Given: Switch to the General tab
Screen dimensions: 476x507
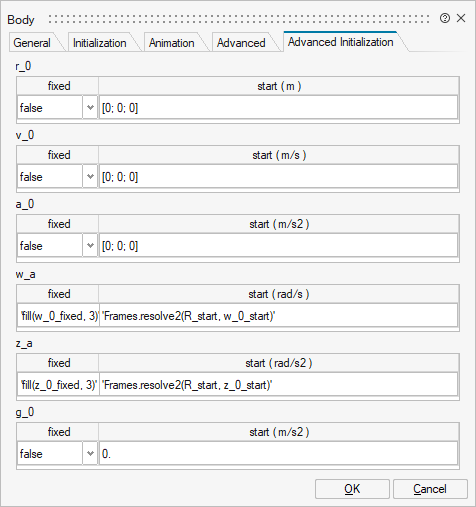Looking at the screenshot, I should [x=32, y=43].
